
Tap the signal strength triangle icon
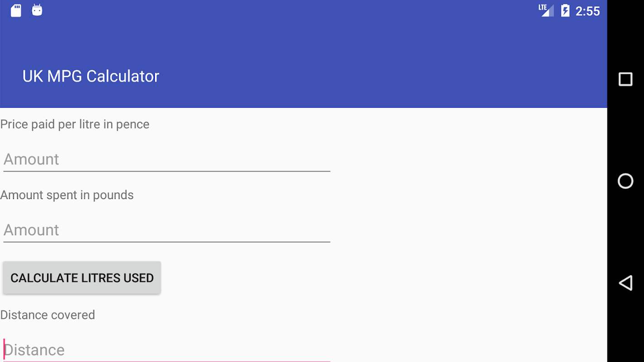(x=548, y=12)
